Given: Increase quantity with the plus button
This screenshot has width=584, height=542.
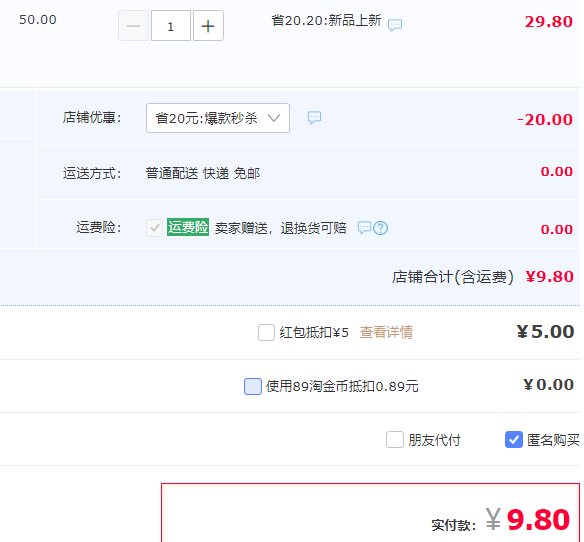Looking at the screenshot, I should 208,26.
